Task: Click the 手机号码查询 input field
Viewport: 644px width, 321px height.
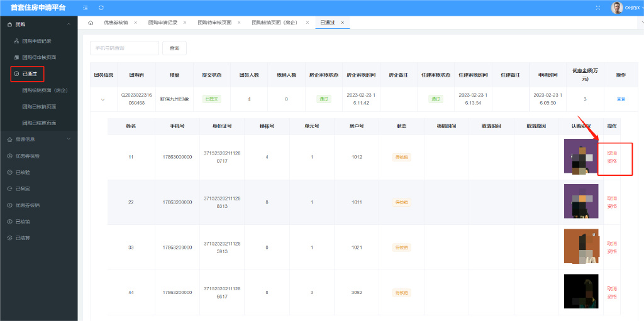Action: (125, 48)
